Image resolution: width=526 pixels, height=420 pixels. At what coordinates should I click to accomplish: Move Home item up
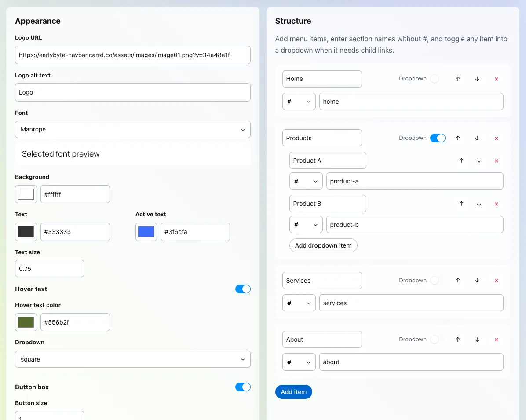tap(457, 79)
